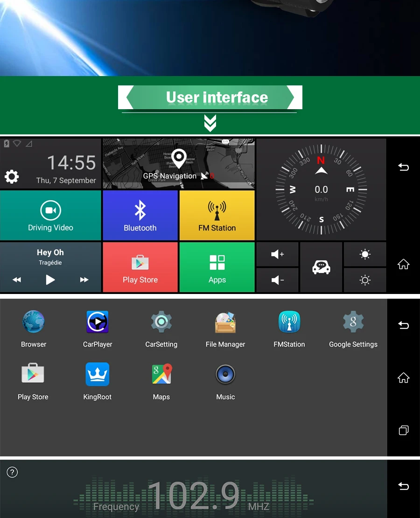Screen dimensions: 420x518
Task: Go back from the app list screen
Action: [x=403, y=325]
